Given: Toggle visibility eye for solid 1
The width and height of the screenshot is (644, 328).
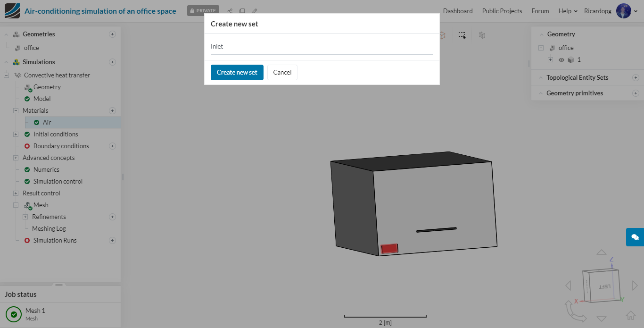Looking at the screenshot, I should (x=561, y=60).
